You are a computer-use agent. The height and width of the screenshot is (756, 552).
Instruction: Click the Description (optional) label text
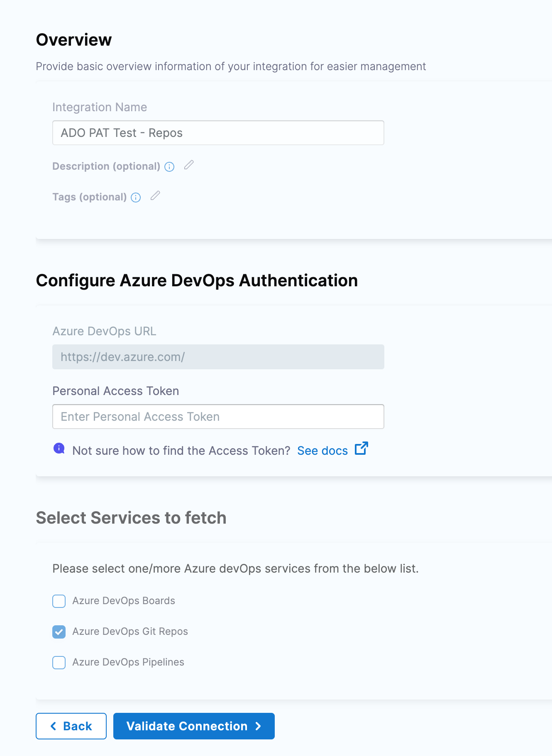[x=106, y=166]
